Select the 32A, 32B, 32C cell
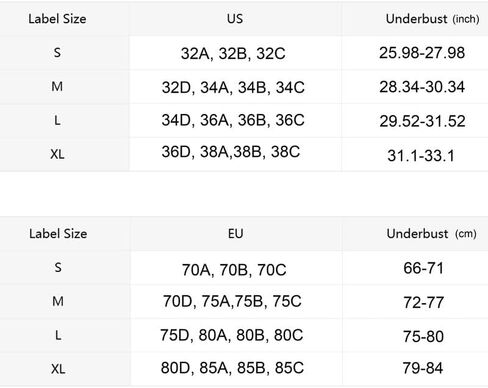 pyautogui.click(x=233, y=54)
